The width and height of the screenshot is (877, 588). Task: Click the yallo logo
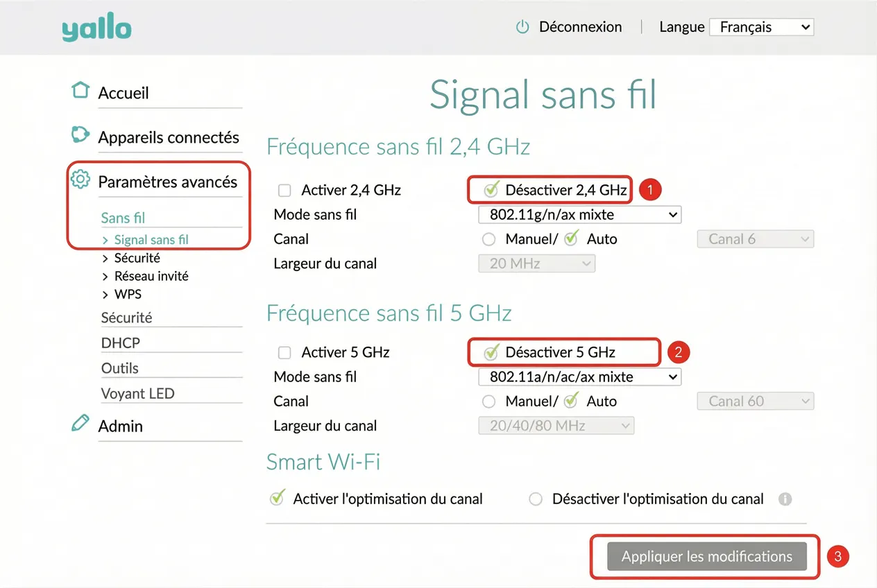96,28
